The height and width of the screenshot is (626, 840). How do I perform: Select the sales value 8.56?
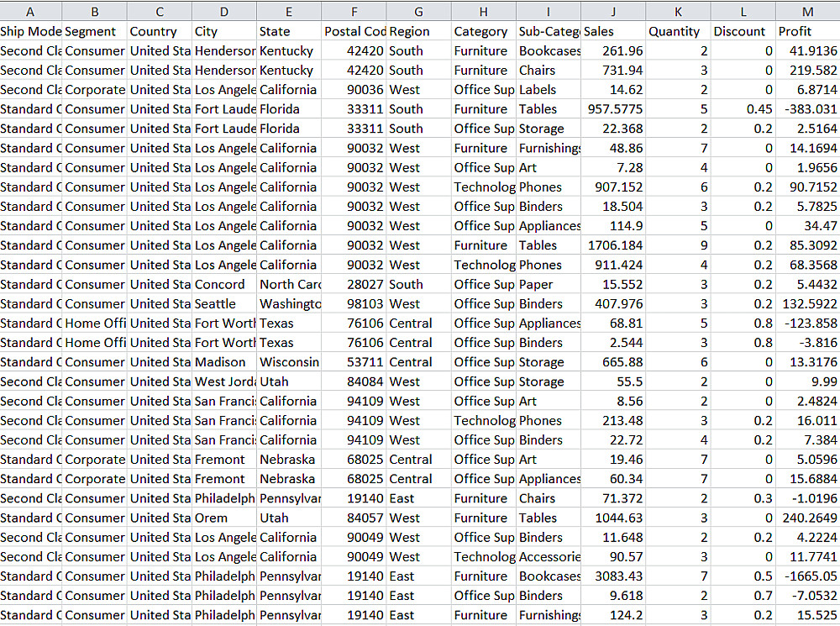coord(613,402)
